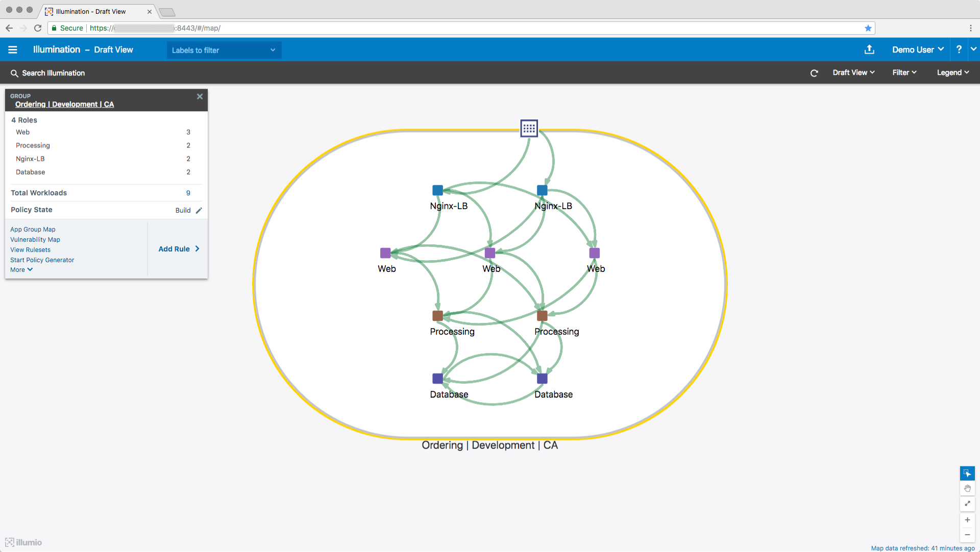Activate the hand pan map tool
Image resolution: width=980 pixels, height=552 pixels.
967,489
